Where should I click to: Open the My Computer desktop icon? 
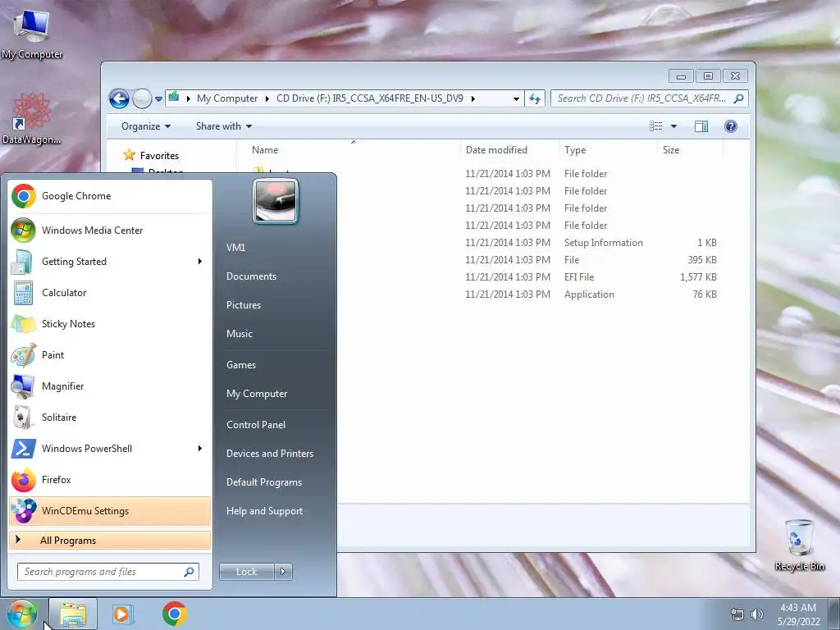pos(32,34)
